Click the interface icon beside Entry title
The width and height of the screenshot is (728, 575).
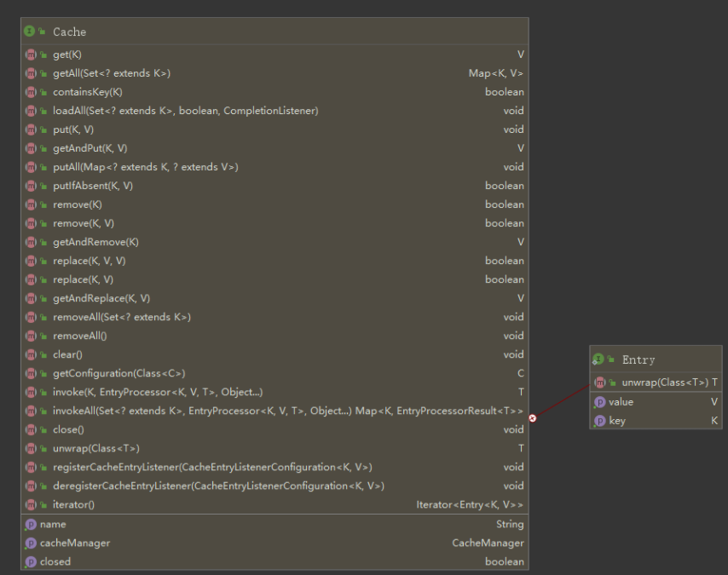tap(598, 359)
